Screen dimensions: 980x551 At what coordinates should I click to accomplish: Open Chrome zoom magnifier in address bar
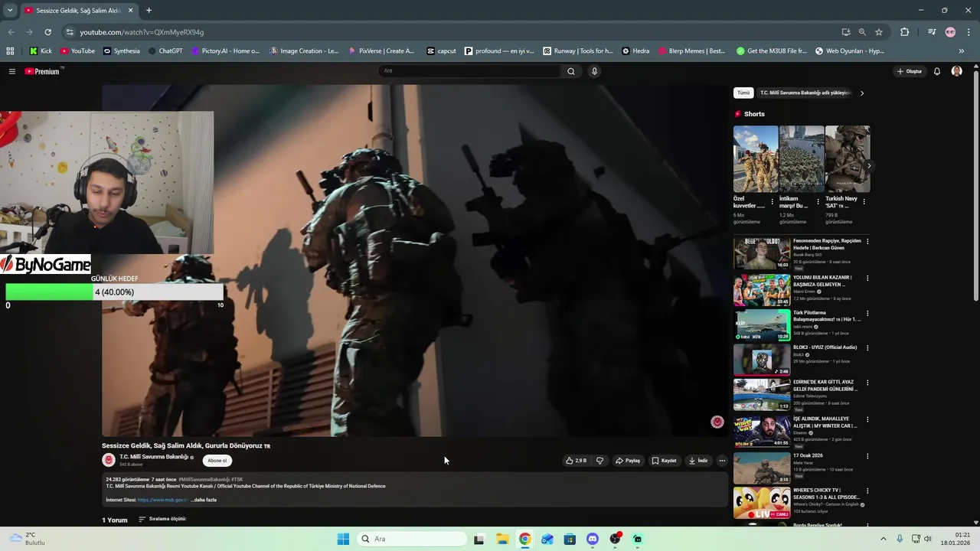pos(862,32)
